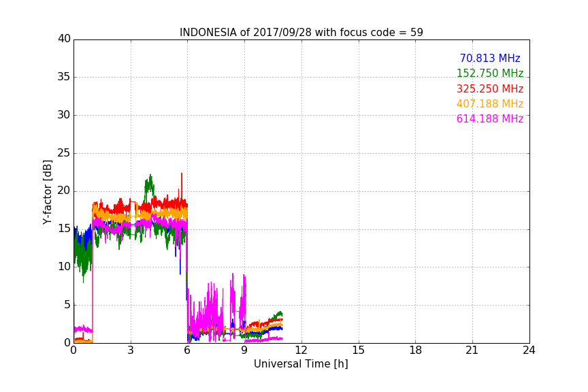Viewport: 588px width, 392px height.
Task: Click the x-axis tick value 9
Action: pos(244,350)
